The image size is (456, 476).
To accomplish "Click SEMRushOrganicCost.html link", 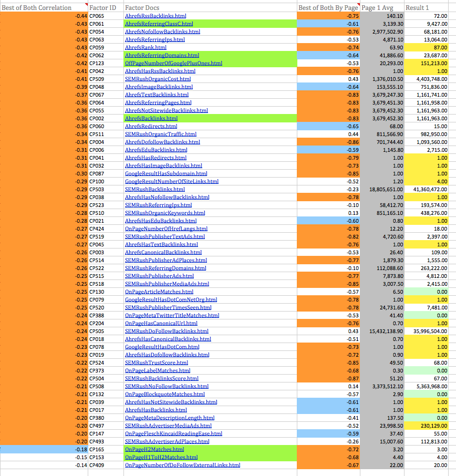I will [158, 79].
